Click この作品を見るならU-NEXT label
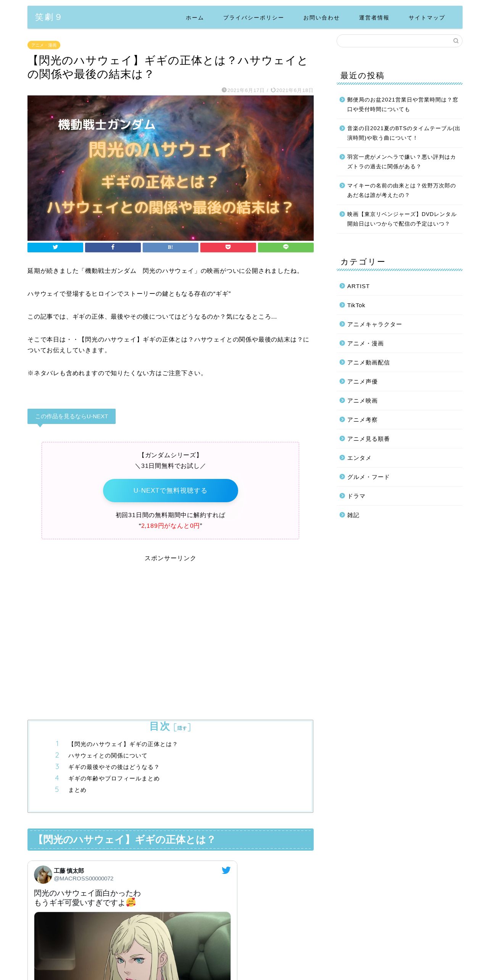Image resolution: width=490 pixels, height=980 pixels. click(x=71, y=416)
